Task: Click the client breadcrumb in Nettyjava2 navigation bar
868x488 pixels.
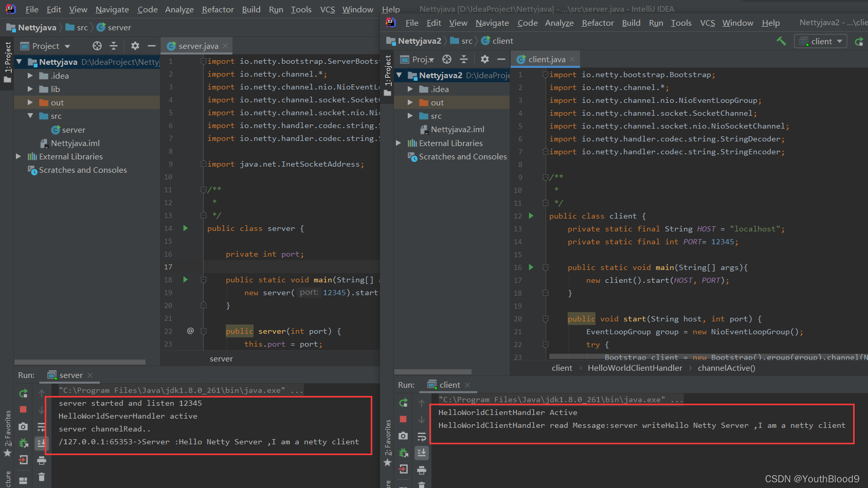Action: coord(497,41)
